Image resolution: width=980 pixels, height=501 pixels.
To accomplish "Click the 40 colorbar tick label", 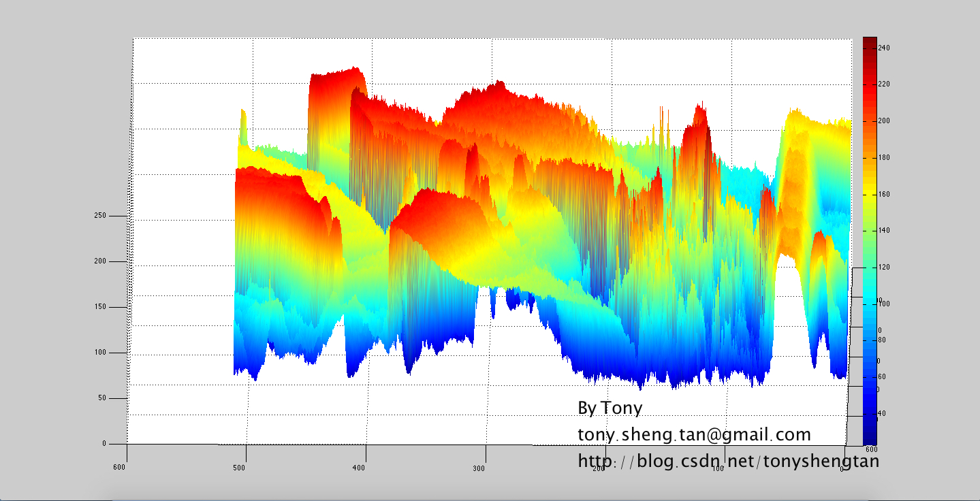I will click(882, 413).
